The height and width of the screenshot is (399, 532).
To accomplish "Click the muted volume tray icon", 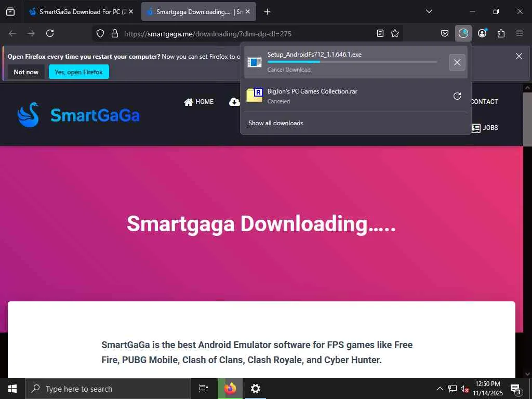I will 464,389.
